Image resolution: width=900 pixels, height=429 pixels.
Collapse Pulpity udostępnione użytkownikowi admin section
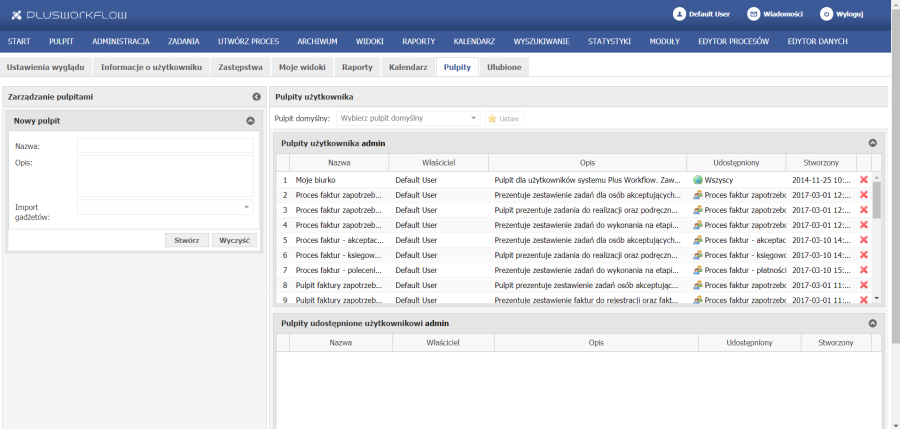pos(872,324)
